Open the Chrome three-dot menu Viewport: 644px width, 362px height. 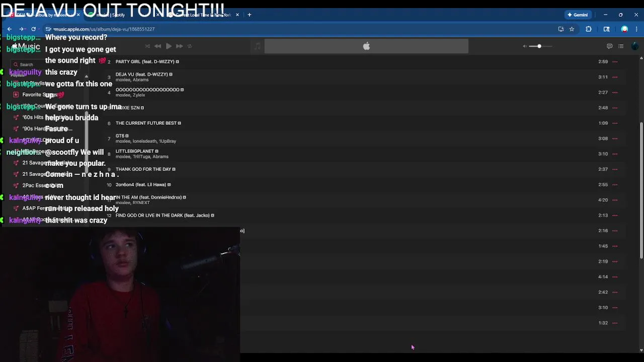tap(636, 29)
